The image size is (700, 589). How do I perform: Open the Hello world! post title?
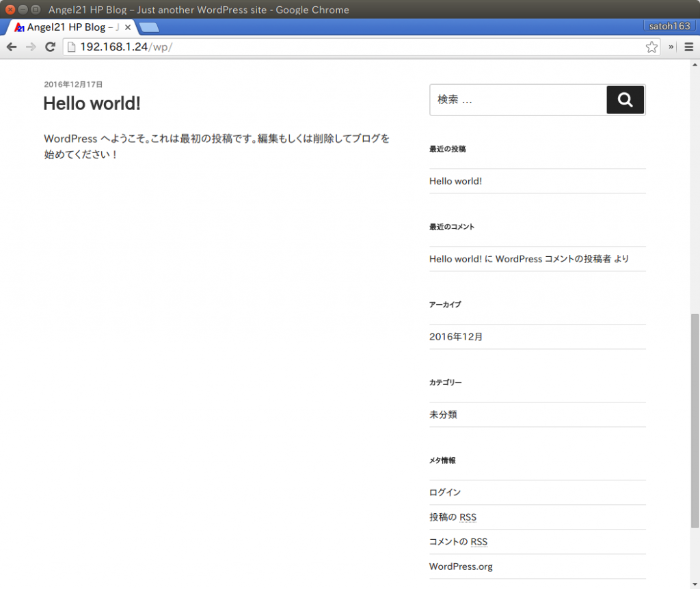(92, 104)
